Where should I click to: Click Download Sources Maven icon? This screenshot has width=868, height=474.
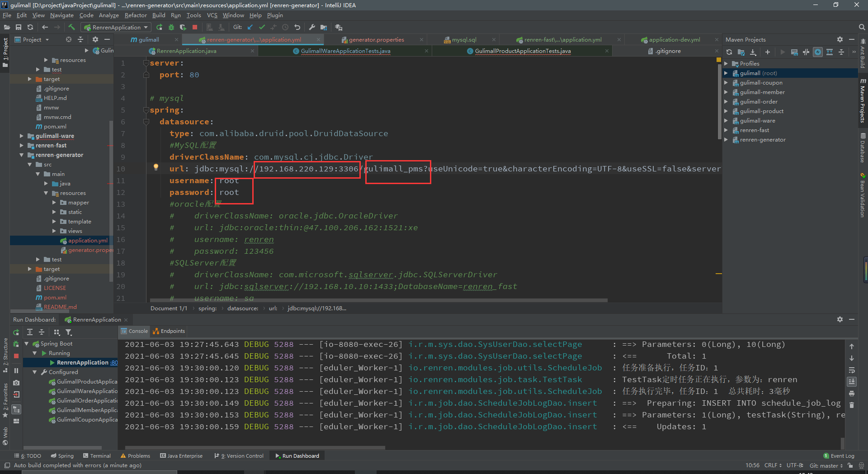pos(753,52)
